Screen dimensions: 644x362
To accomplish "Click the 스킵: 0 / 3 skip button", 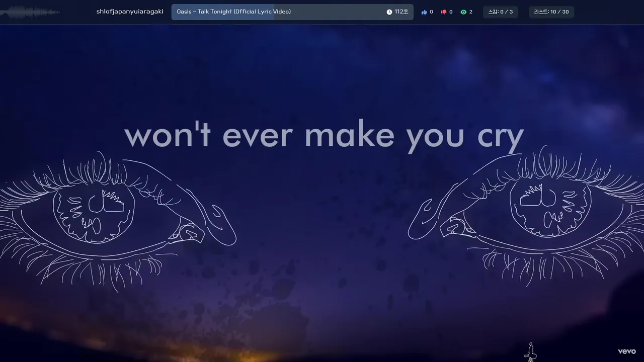I will coord(501,12).
